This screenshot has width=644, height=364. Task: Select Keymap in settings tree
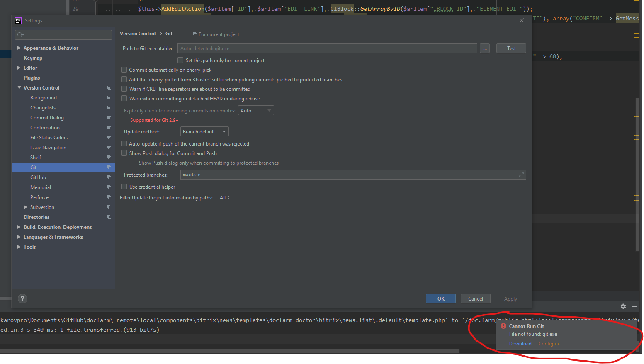point(33,58)
